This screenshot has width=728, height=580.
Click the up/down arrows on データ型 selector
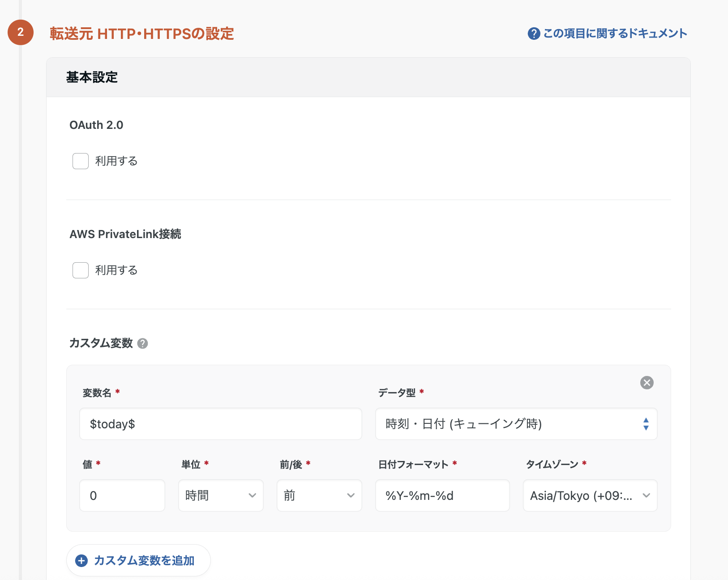coord(646,424)
